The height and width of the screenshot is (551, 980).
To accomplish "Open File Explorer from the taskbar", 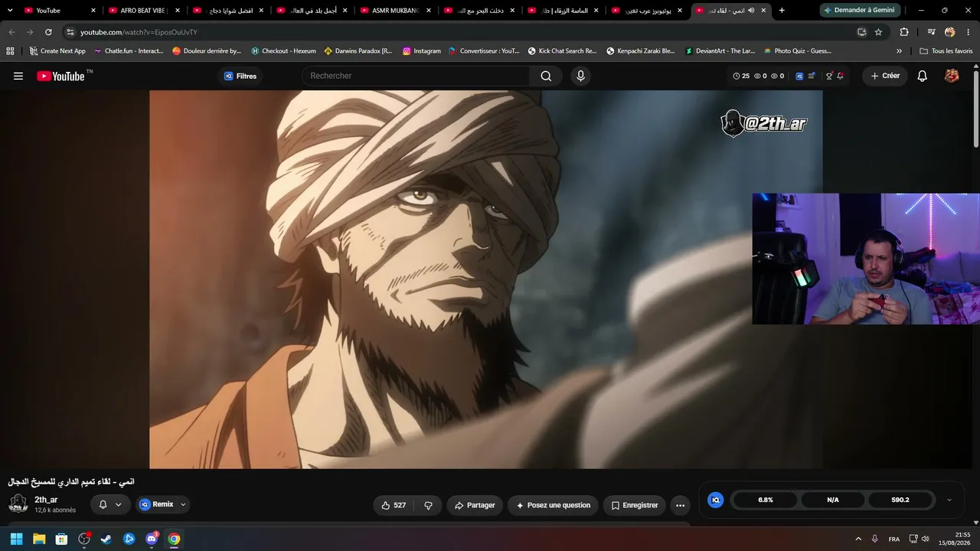I will tap(39, 539).
